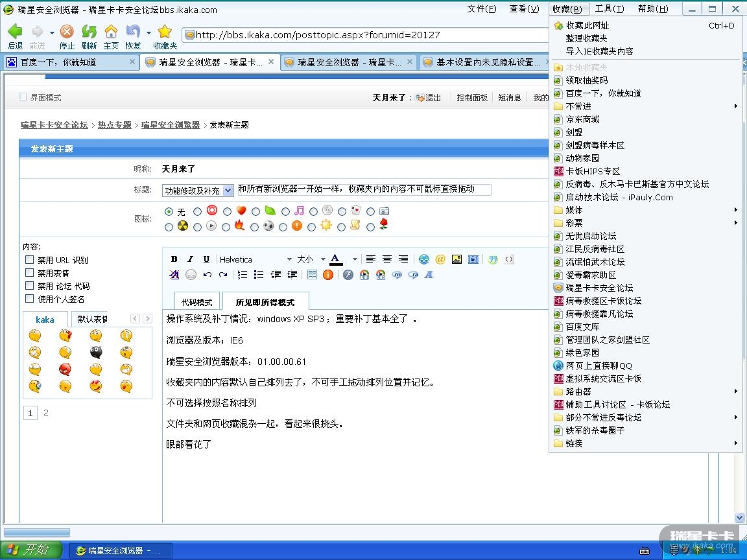The image size is (747, 560).
Task: Open the 短消息 link
Action: (510, 98)
